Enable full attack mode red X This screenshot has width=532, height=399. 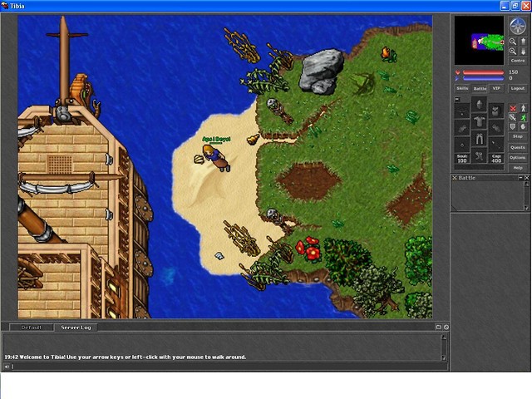tap(513, 109)
